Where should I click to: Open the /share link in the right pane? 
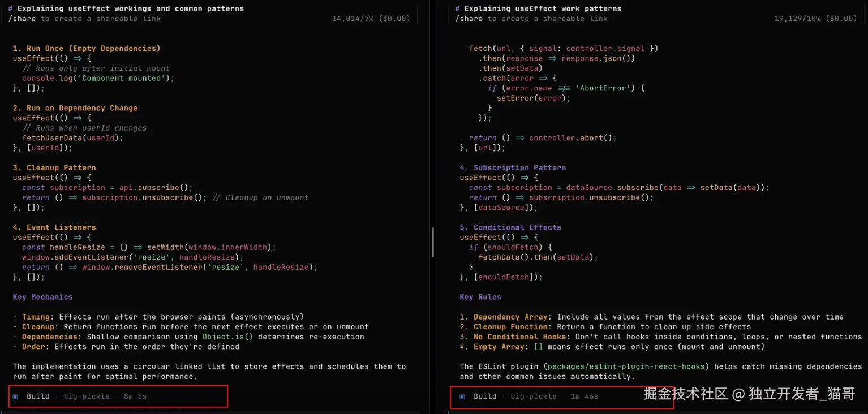[x=470, y=18]
